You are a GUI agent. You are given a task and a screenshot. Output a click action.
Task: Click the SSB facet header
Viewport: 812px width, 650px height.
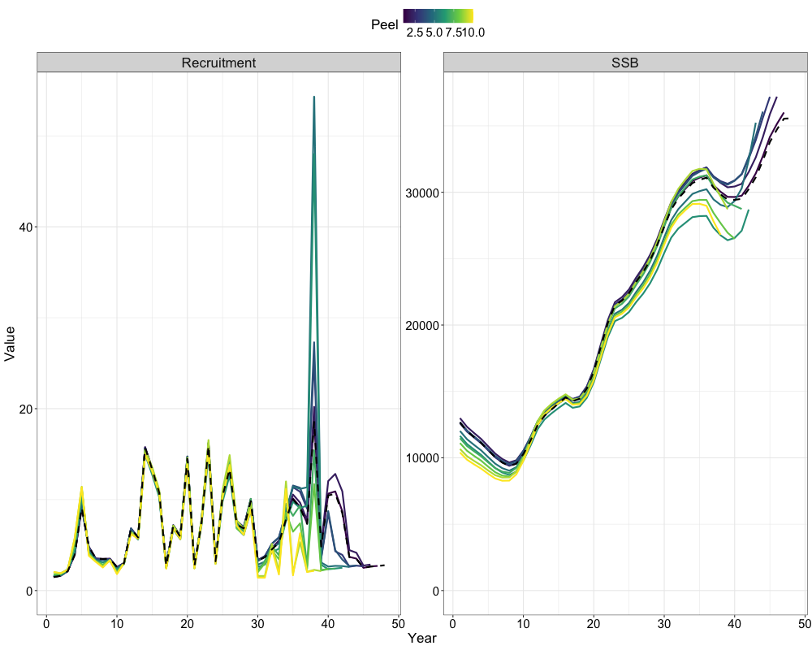point(625,63)
